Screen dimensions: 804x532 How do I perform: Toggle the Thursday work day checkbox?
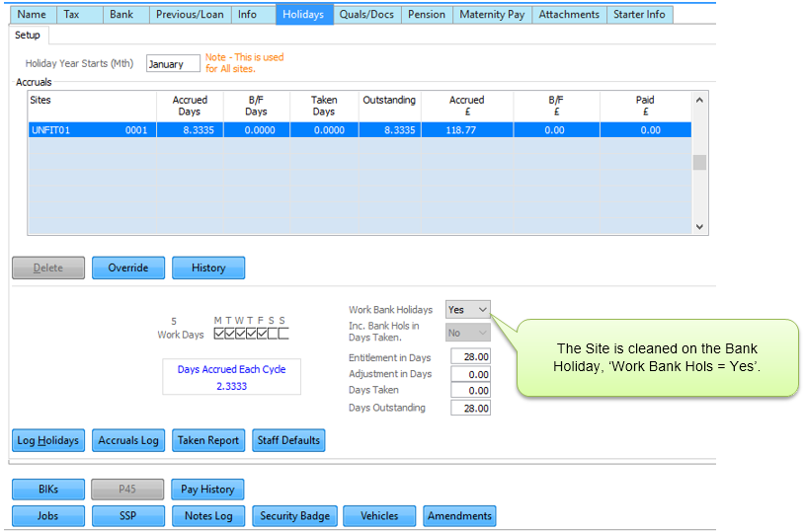click(x=251, y=334)
